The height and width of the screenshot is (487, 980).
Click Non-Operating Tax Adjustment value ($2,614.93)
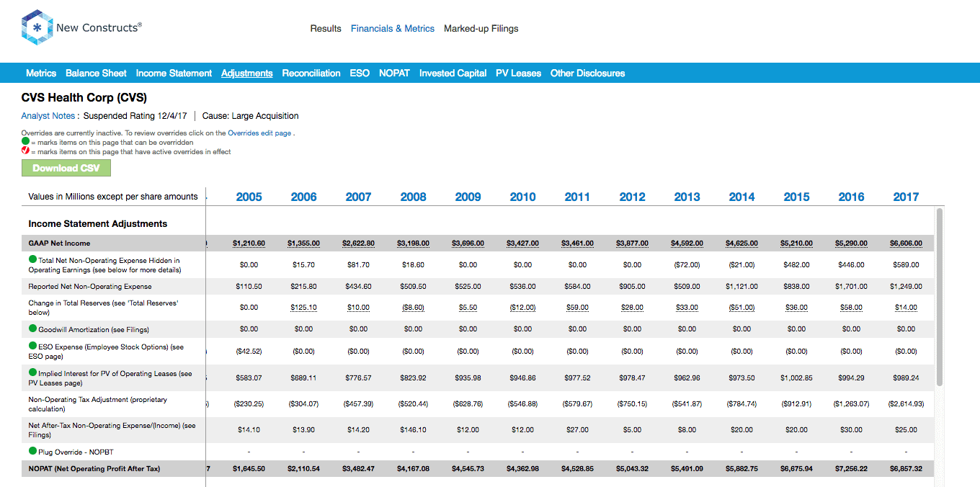[x=906, y=404]
